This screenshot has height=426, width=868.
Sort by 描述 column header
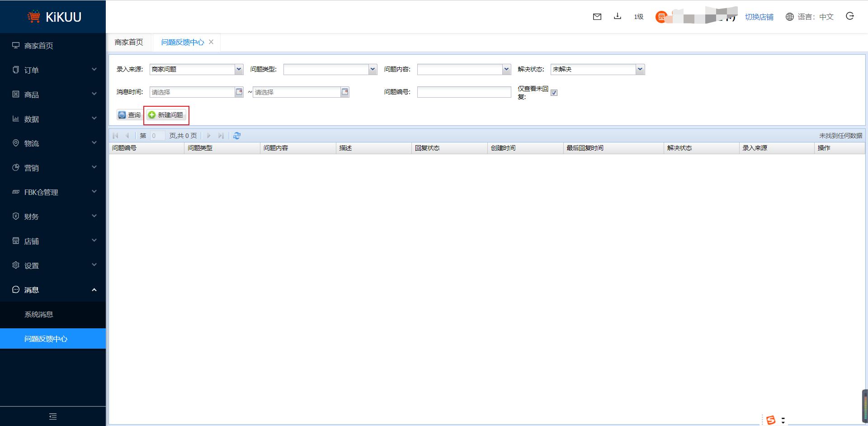pyautogui.click(x=374, y=148)
